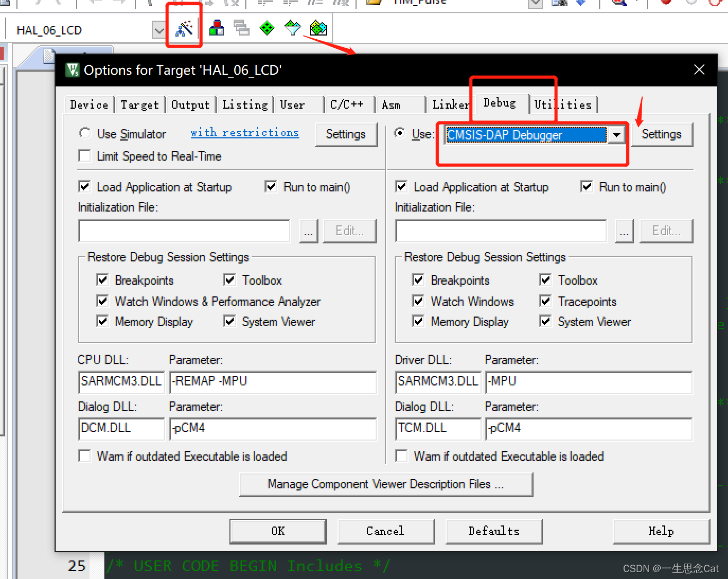
Task: Expand the HAL_06_LCD target selection dropdown
Action: [159, 30]
